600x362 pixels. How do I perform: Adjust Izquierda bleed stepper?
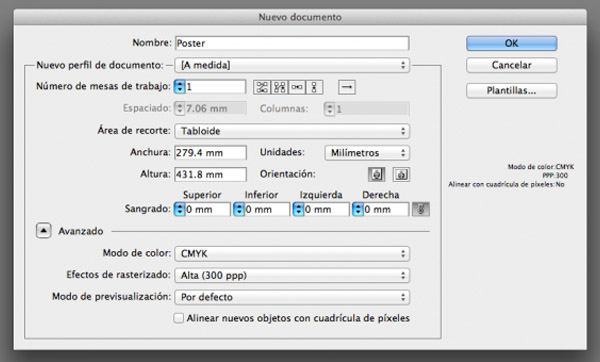(x=298, y=209)
